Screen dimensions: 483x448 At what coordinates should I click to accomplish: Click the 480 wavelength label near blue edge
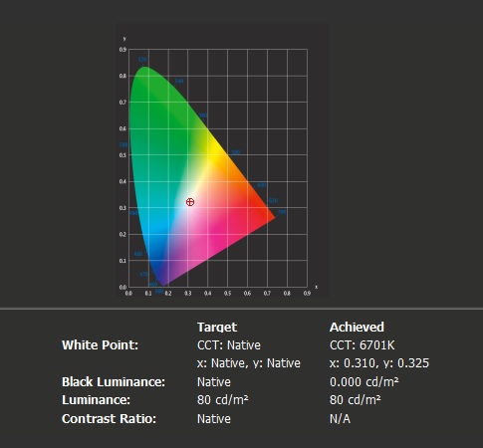coord(138,254)
